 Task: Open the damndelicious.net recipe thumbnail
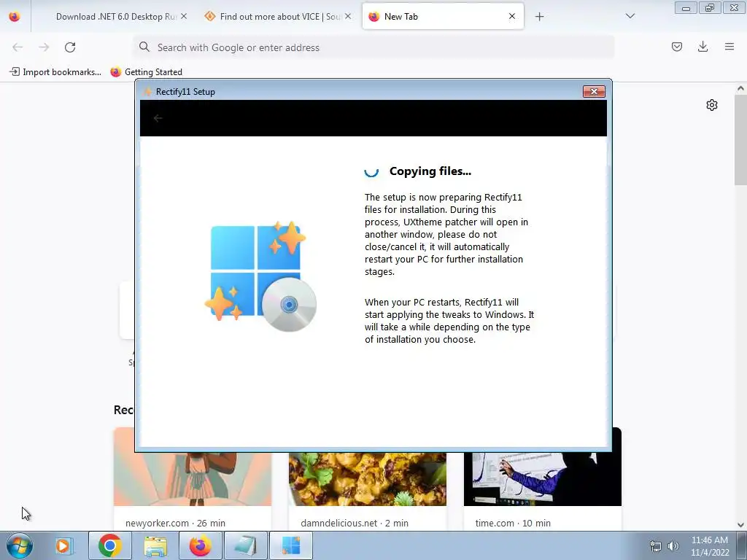coord(368,478)
